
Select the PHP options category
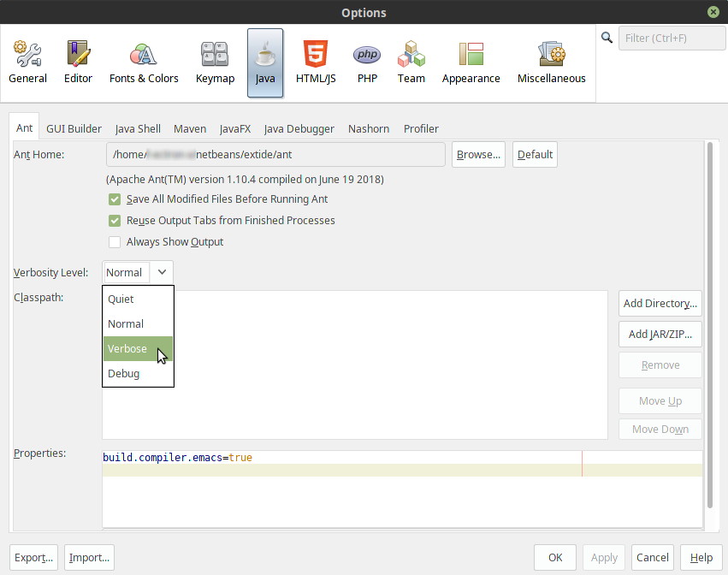tap(367, 62)
